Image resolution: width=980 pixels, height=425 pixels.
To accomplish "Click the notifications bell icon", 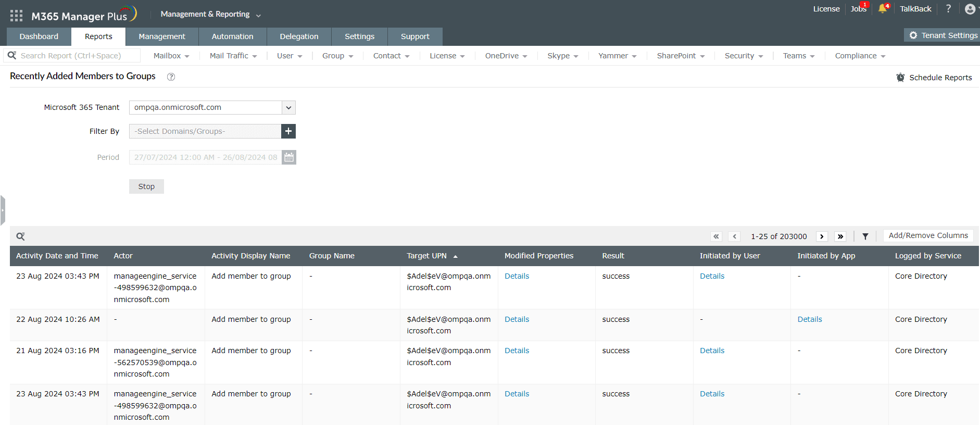I will point(882,9).
